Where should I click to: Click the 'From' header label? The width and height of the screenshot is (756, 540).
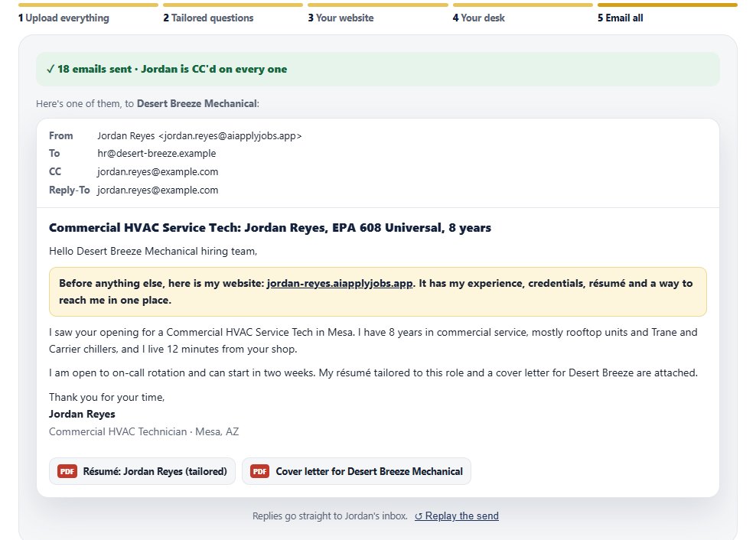(x=60, y=136)
